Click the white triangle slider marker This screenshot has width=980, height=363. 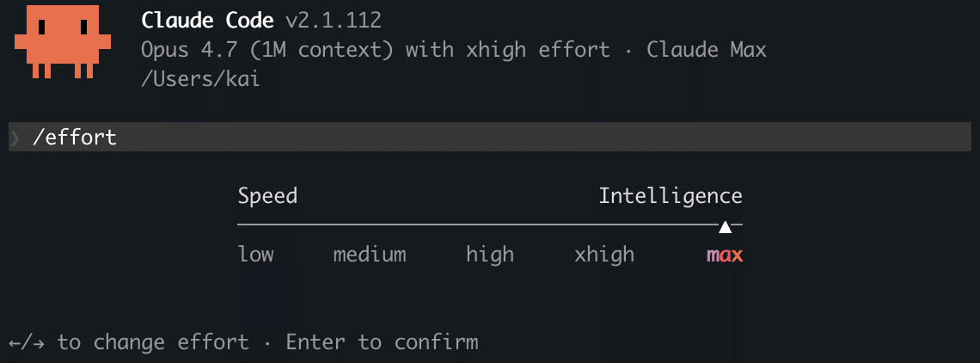click(x=726, y=227)
